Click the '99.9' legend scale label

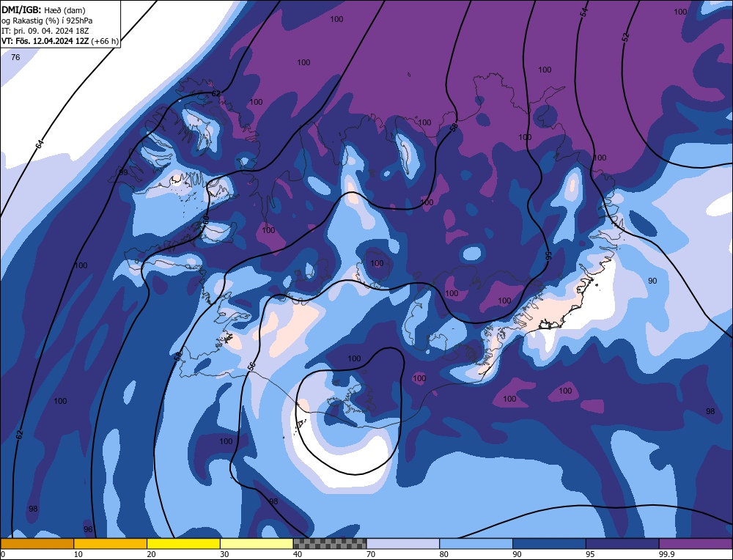tap(666, 554)
